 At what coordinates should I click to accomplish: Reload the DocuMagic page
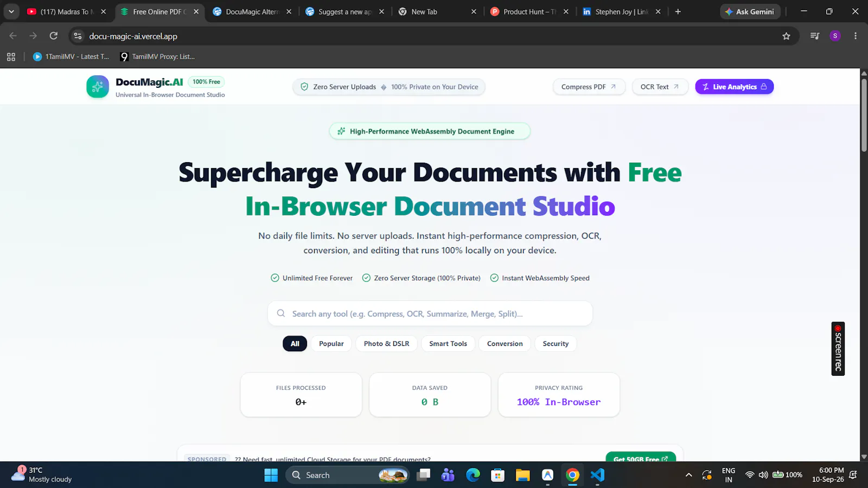(54, 36)
